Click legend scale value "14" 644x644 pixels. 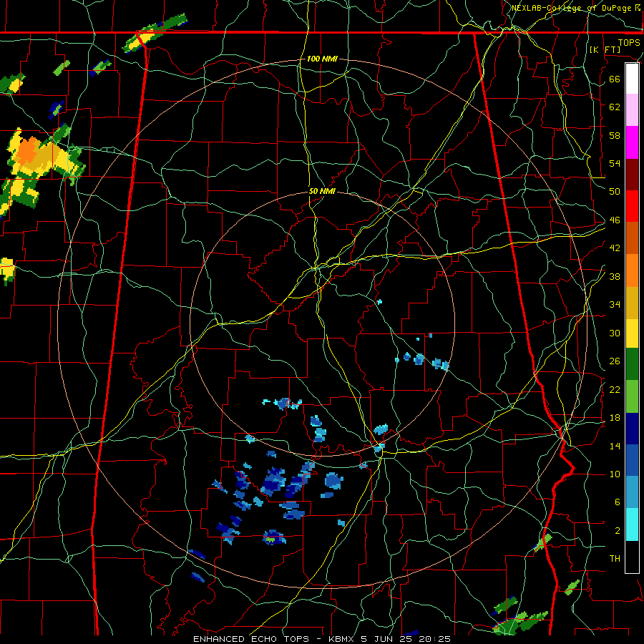pos(615,446)
